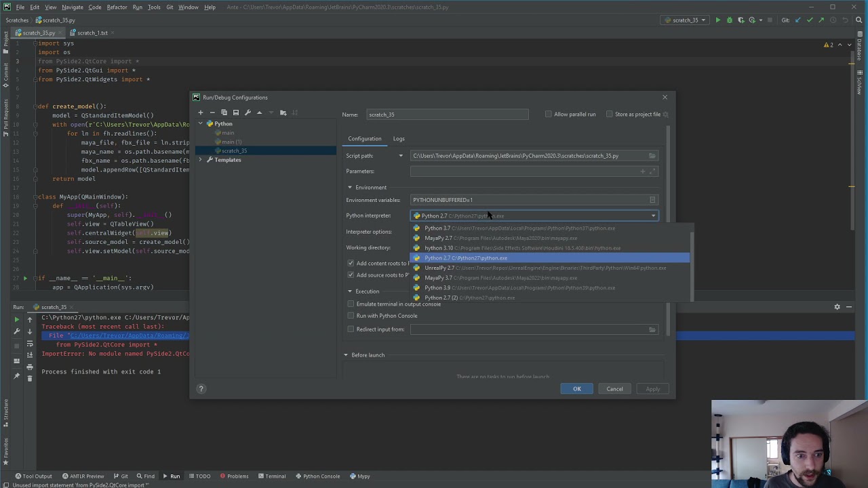Image resolution: width=868 pixels, height=488 pixels.
Task: Run scratch_35 from the main toolbar
Action: tap(717, 20)
